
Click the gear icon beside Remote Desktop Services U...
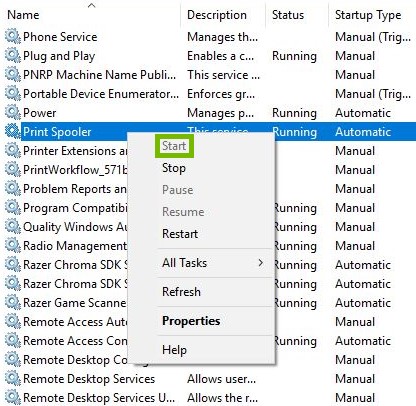click(13, 397)
